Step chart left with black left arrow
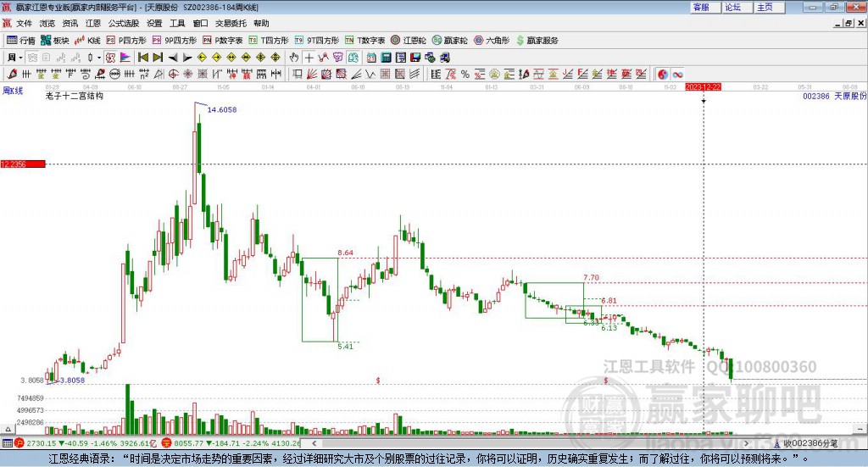868x467 pixels. 173,58
